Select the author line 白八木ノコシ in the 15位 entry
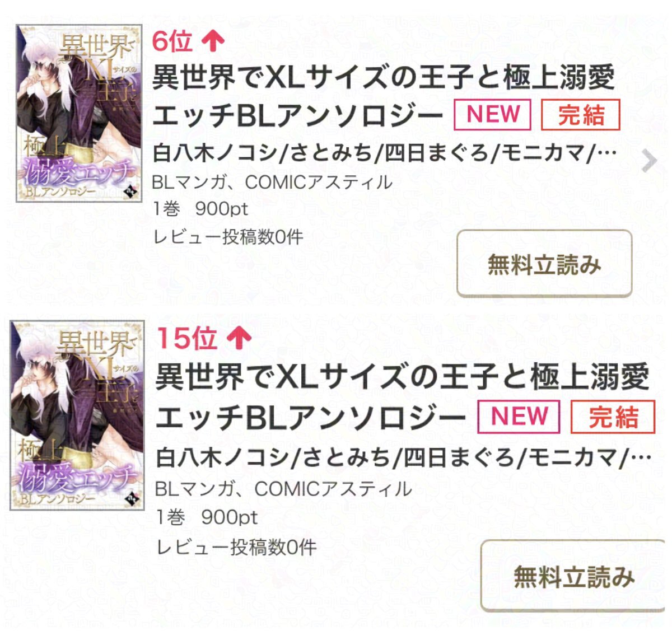 (403, 457)
